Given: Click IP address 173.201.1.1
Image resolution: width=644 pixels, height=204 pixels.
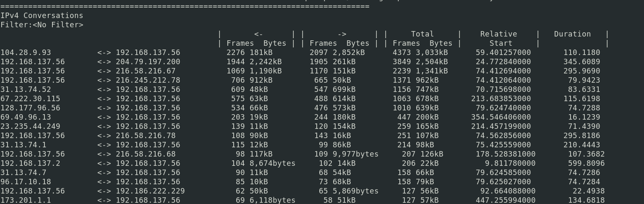Looking at the screenshot, I should tap(26, 200).
